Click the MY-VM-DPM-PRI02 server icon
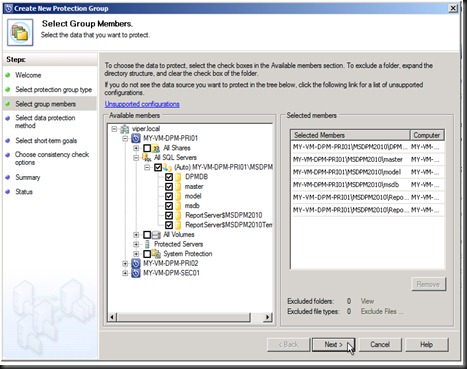This screenshot has height=369, width=467. pos(136,263)
